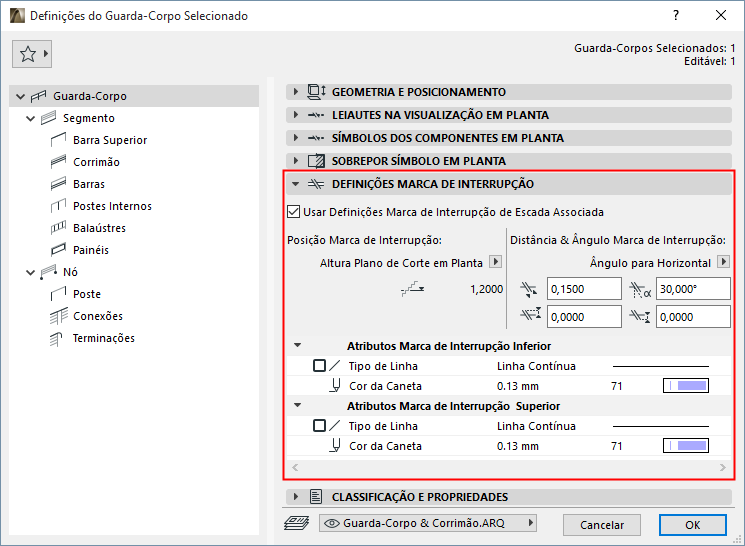Click the break mark distance icon beside 0,1500
The image size is (745, 546).
click(x=529, y=289)
